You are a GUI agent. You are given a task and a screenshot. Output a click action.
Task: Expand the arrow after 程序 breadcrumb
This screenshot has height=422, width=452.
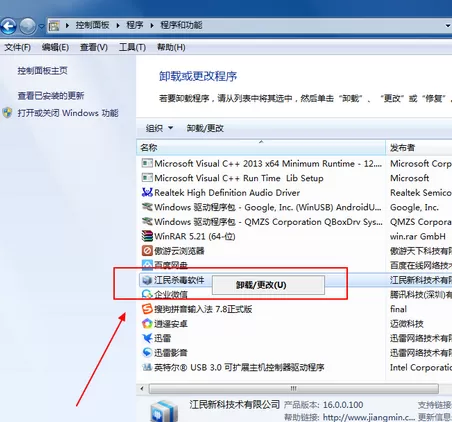152,25
